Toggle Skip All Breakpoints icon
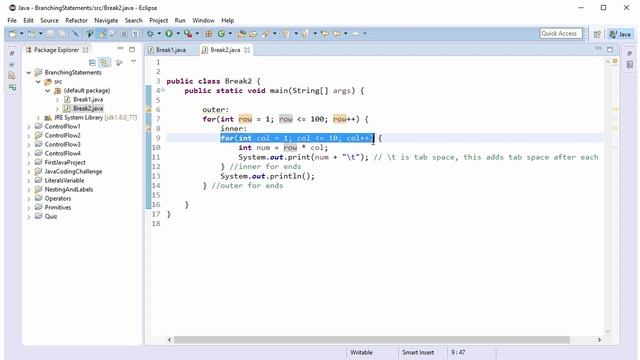Image resolution: width=640 pixels, height=360 pixels. click(x=76, y=34)
